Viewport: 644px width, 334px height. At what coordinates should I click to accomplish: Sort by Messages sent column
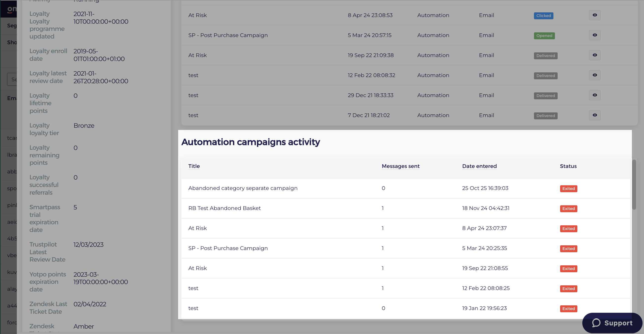[400, 166]
